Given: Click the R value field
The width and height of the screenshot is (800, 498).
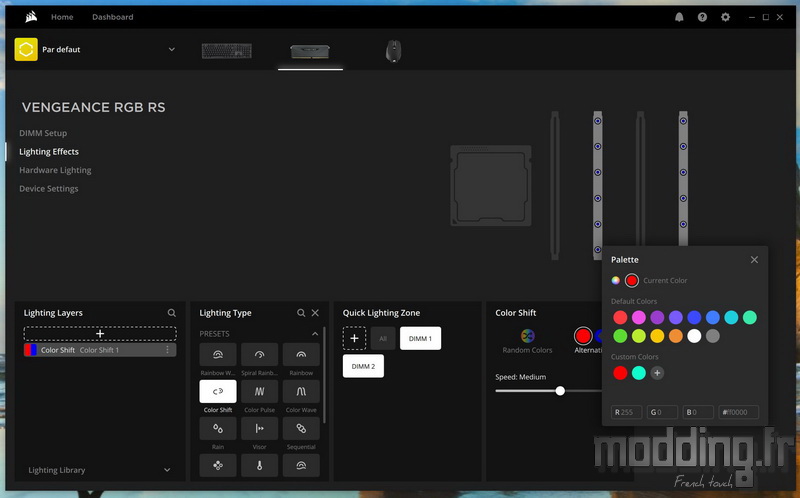Looking at the screenshot, I should (x=627, y=412).
